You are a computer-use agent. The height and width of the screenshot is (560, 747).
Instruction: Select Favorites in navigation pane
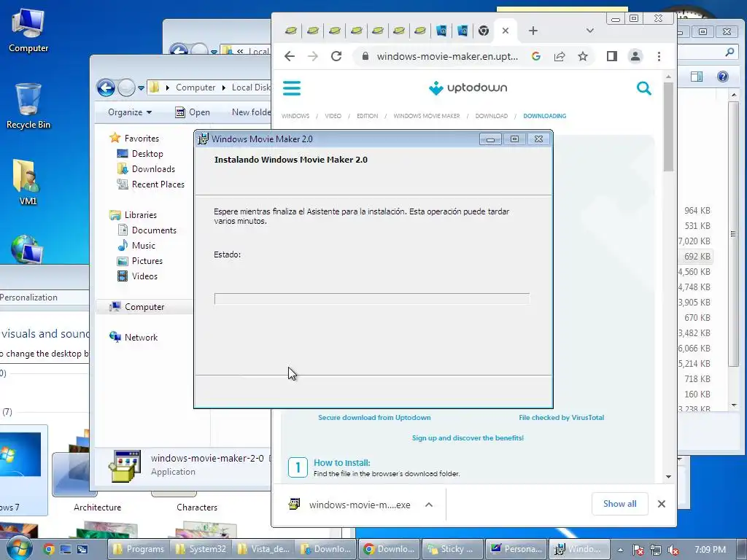click(135, 138)
